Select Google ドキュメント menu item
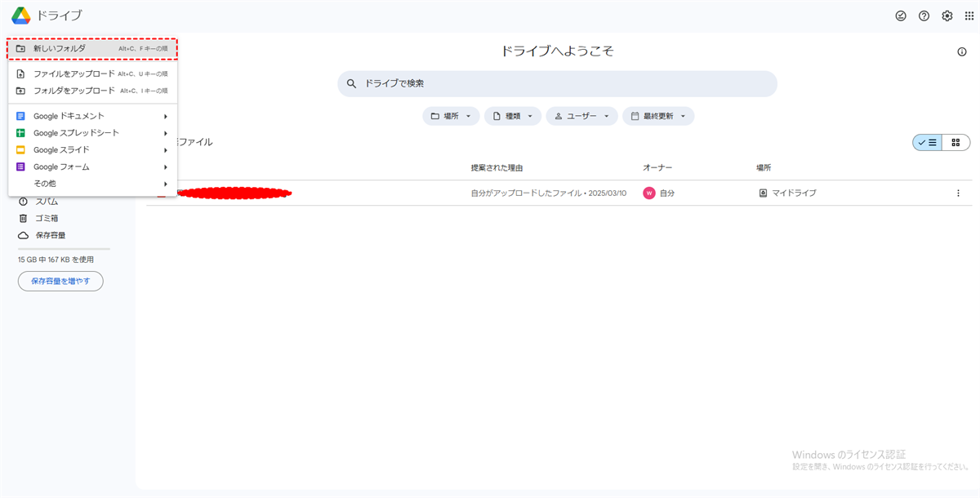The image size is (980, 498). click(92, 116)
